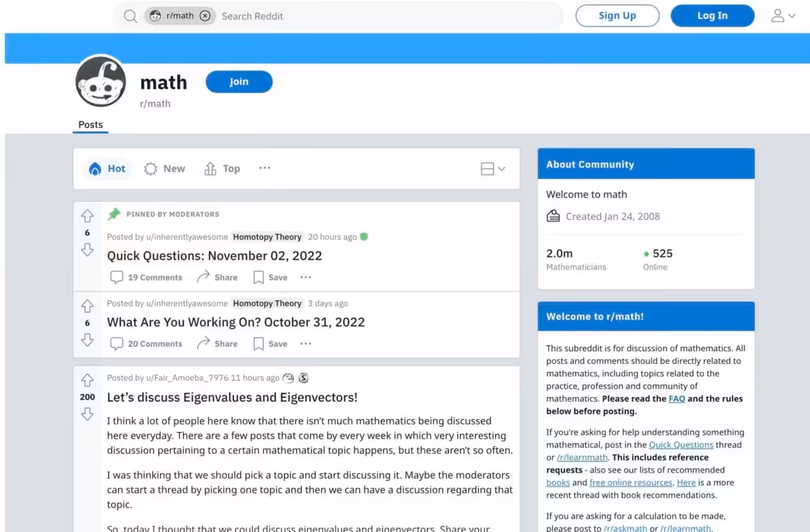Open comments on the What Are You Working On post
The width and height of the screenshot is (810, 532).
[146, 343]
